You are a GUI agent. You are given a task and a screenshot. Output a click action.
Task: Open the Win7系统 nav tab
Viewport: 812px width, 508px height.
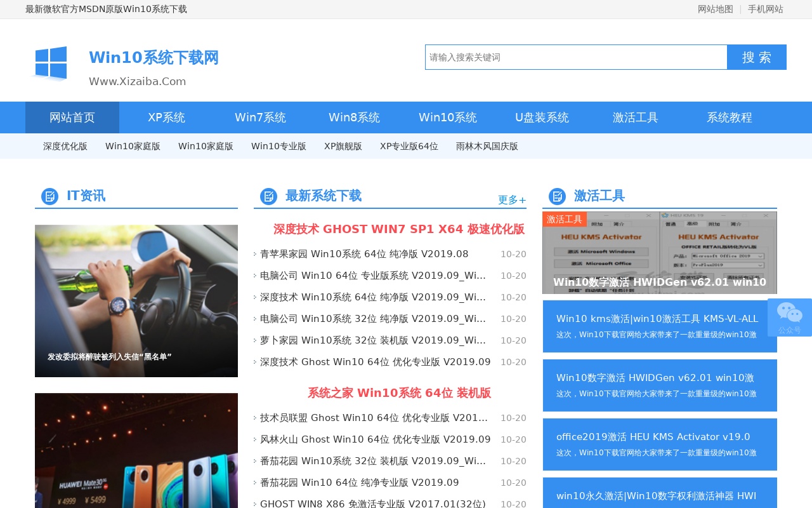click(260, 117)
